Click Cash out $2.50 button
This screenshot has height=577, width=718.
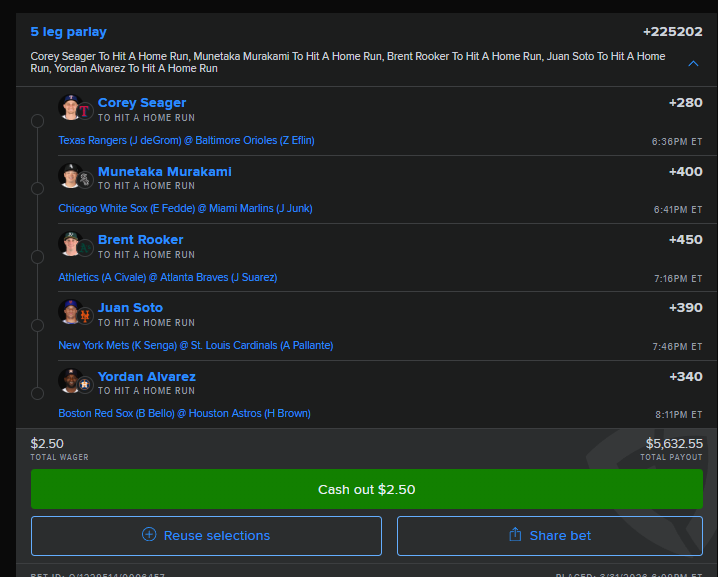(367, 489)
